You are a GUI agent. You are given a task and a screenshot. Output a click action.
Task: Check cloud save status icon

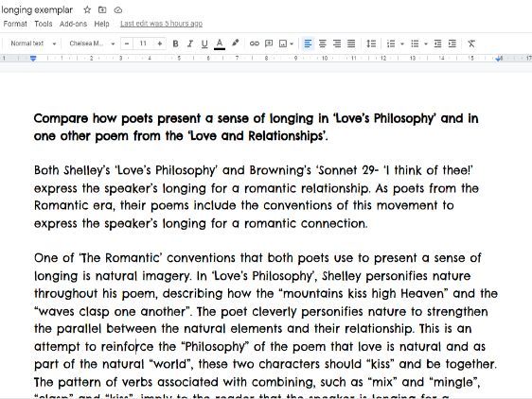coord(117,9)
